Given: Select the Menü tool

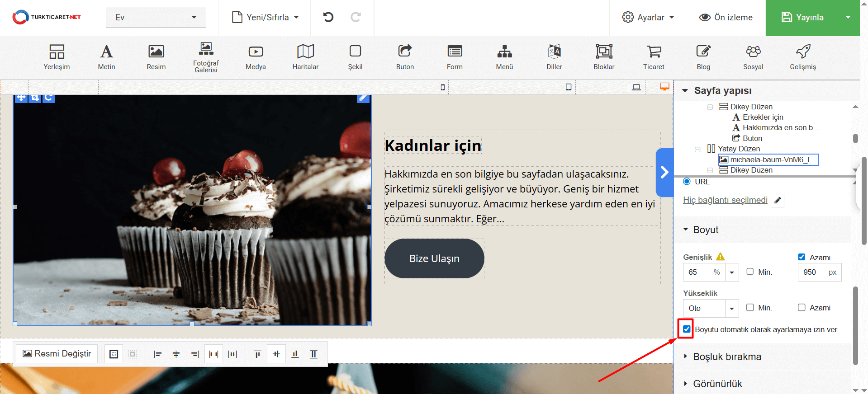Looking at the screenshot, I should 504,57.
